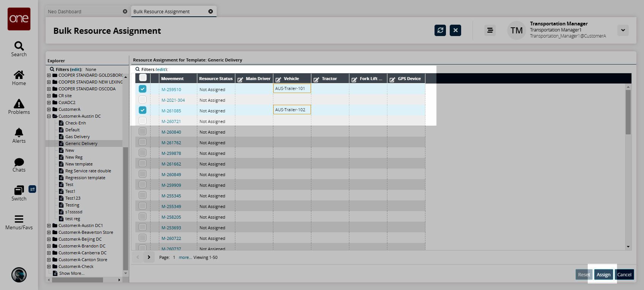Expand COOPER STANDARD GOLDSBORO folder
Image resolution: width=644 pixels, height=290 pixels.
point(49,76)
